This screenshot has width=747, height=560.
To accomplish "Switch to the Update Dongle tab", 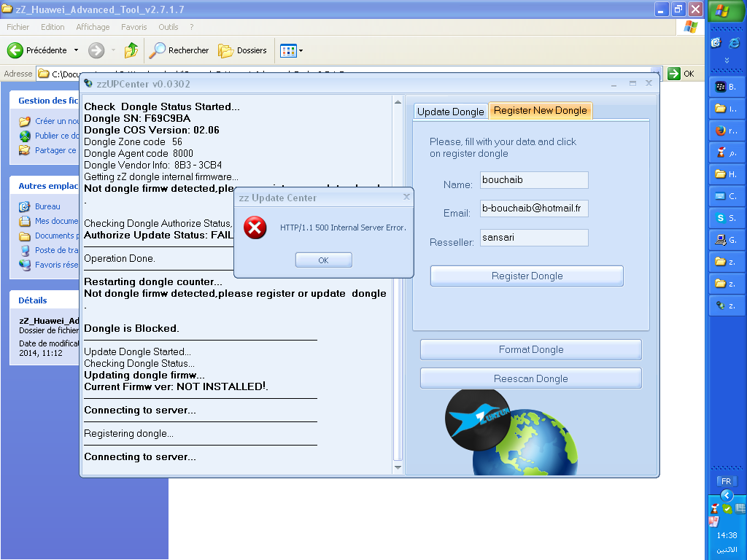I will pos(450,112).
